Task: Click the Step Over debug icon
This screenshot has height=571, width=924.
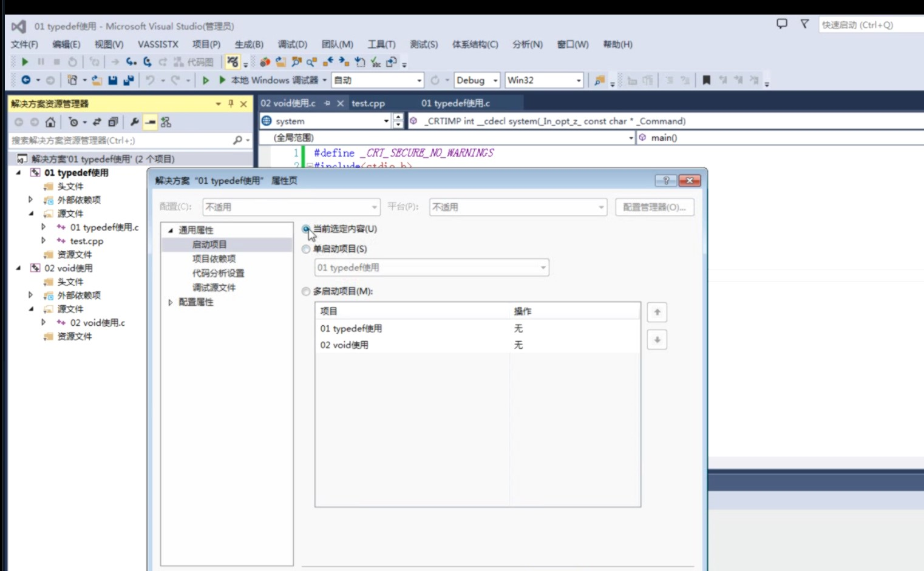Action: click(x=148, y=62)
